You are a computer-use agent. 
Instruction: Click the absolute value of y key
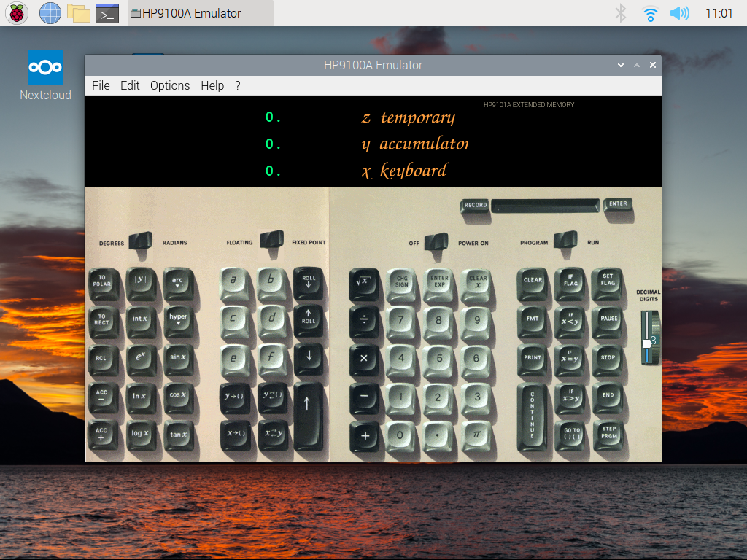(x=141, y=282)
